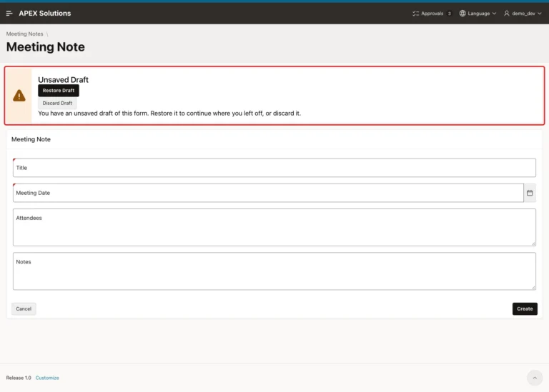
Task: Click the Approvals count badge
Action: [449, 14]
